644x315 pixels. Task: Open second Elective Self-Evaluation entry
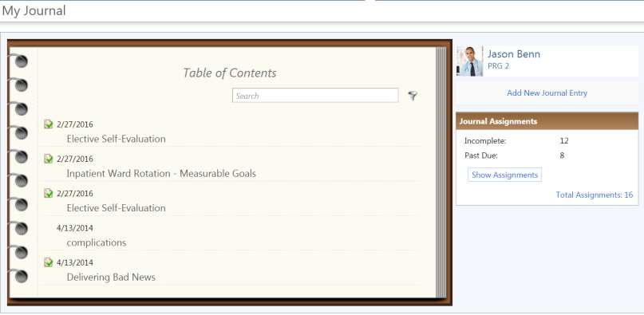[117, 208]
